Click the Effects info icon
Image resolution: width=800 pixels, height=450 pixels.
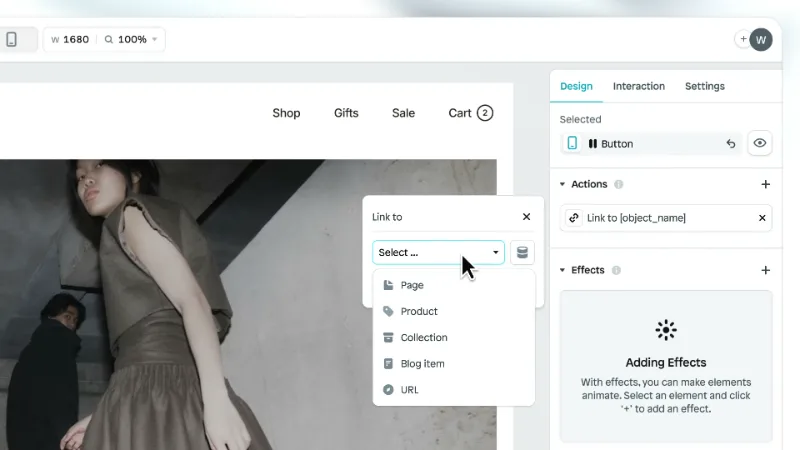point(616,270)
